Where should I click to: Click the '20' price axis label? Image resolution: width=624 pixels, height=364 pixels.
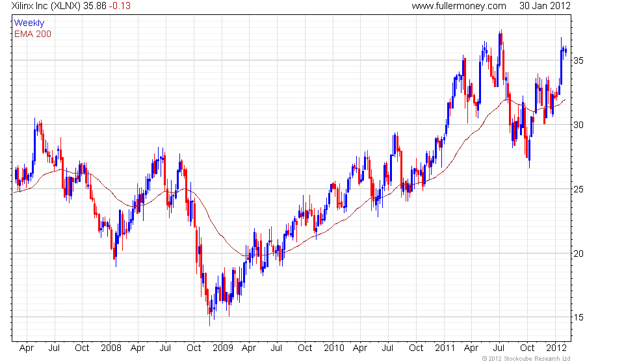(x=578, y=253)
